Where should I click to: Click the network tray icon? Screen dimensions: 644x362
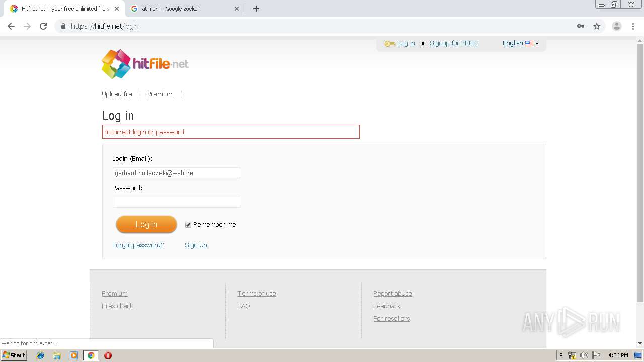pos(572,355)
